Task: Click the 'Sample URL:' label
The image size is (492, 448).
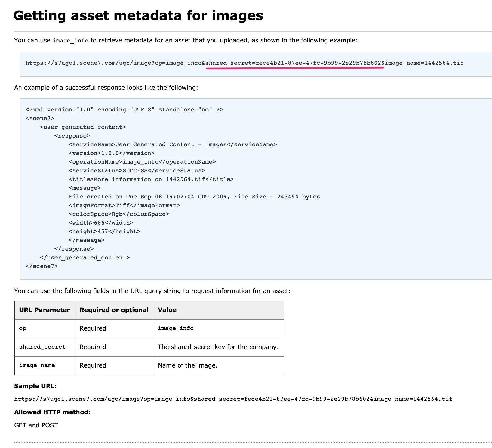Action: tap(35, 386)
